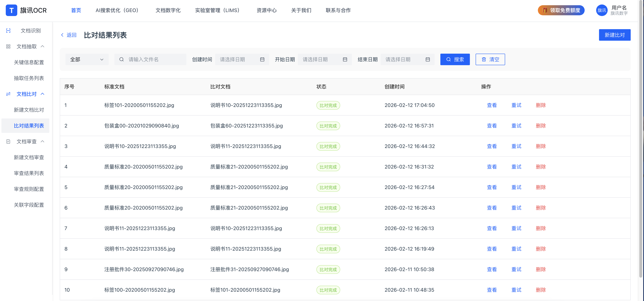
Task: Click the 文档识别 scan icon in sidebar
Action: pos(8,31)
